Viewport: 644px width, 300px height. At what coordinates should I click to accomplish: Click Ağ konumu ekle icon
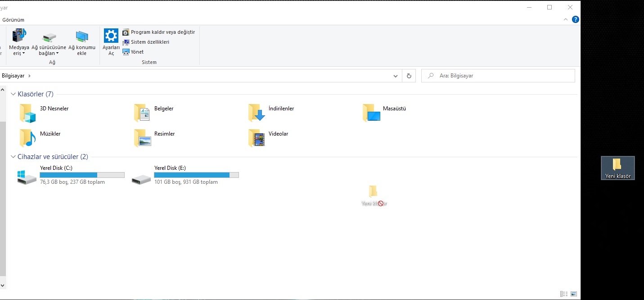(82, 36)
